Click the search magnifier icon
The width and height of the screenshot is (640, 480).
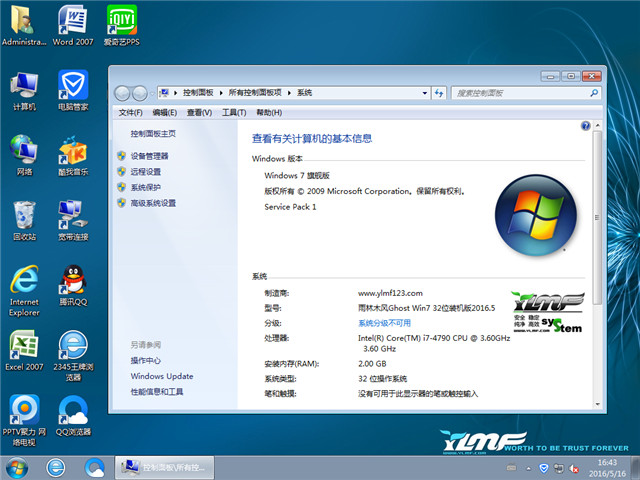pyautogui.click(x=594, y=93)
